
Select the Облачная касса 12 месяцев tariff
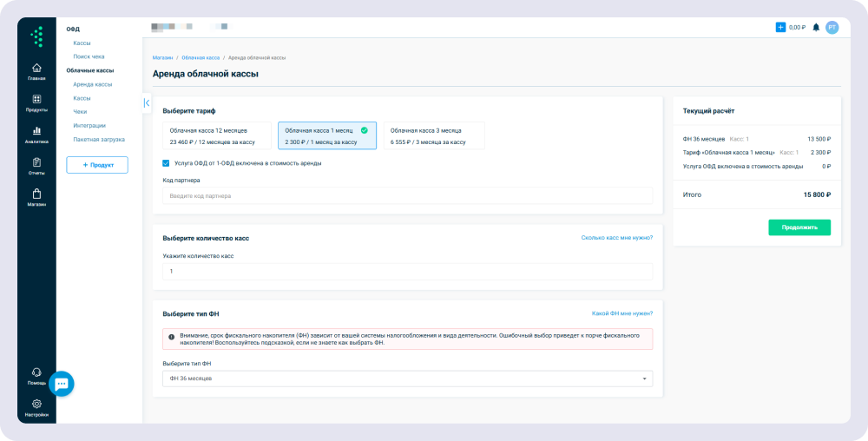(x=217, y=135)
